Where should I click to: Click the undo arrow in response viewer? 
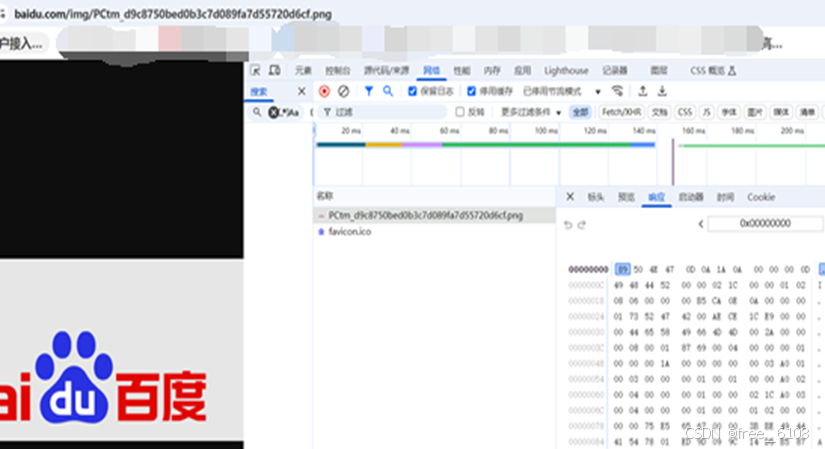568,225
